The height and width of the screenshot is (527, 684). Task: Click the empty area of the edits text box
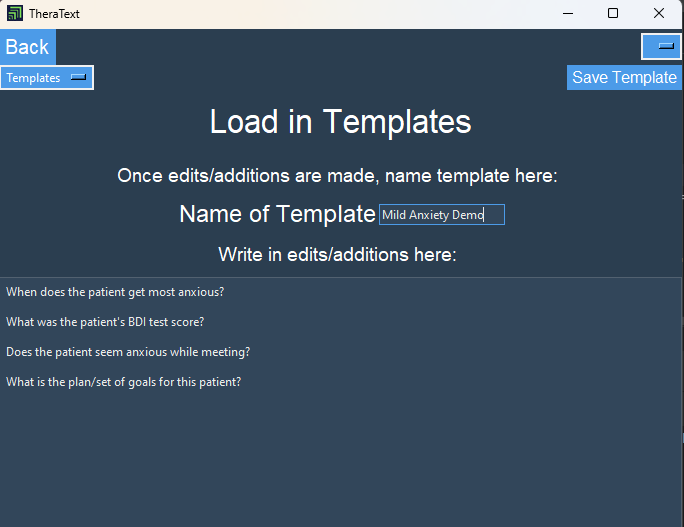(340, 458)
